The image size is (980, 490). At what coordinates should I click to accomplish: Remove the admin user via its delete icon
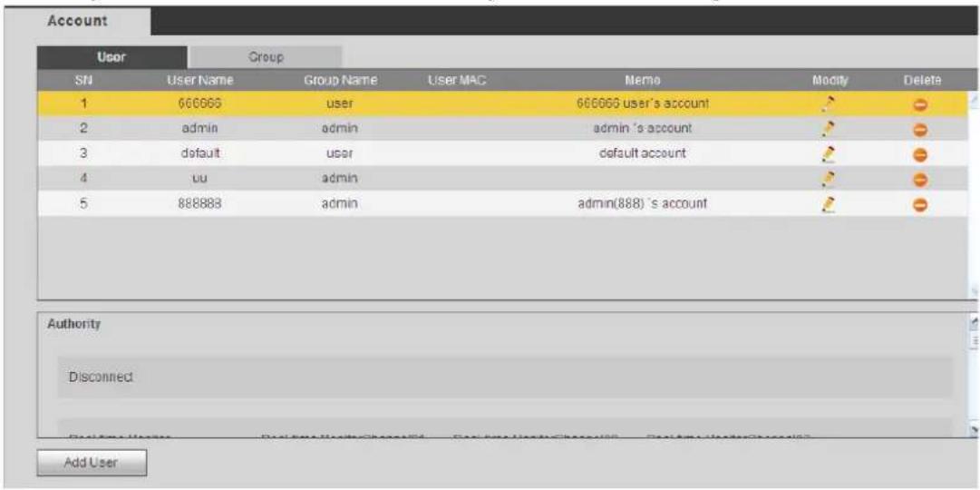click(x=921, y=129)
